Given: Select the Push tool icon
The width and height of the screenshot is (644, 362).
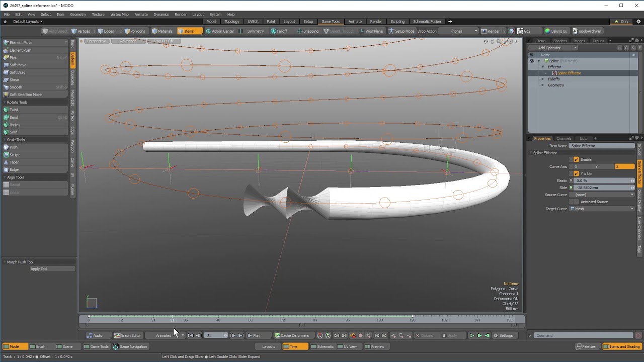Looking at the screenshot, I should 6,147.
